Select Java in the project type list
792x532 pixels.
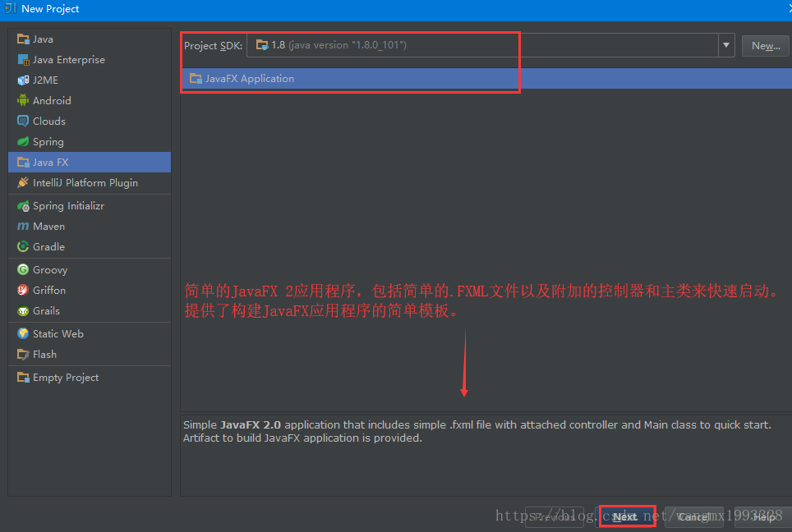point(90,39)
